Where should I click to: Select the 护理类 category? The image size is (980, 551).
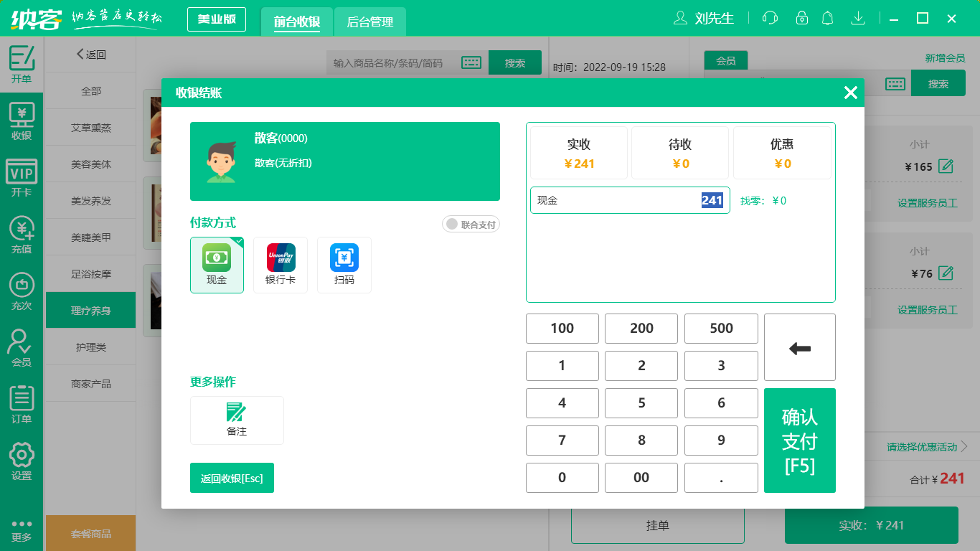pyautogui.click(x=90, y=347)
